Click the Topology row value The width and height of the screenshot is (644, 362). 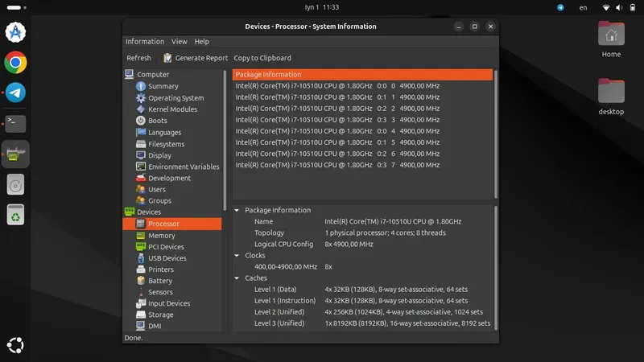pyautogui.click(x=385, y=232)
